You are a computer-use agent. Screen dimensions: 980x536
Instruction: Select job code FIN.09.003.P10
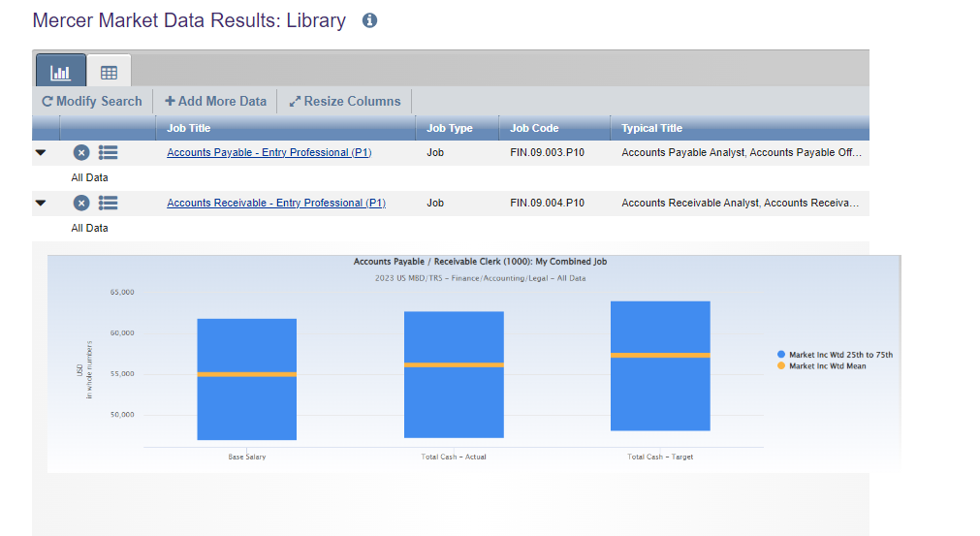coord(548,152)
